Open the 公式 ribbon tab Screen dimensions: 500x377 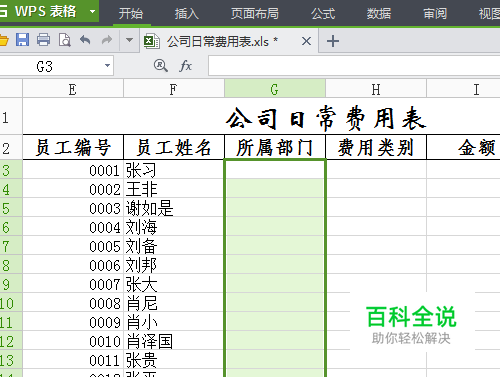323,14
